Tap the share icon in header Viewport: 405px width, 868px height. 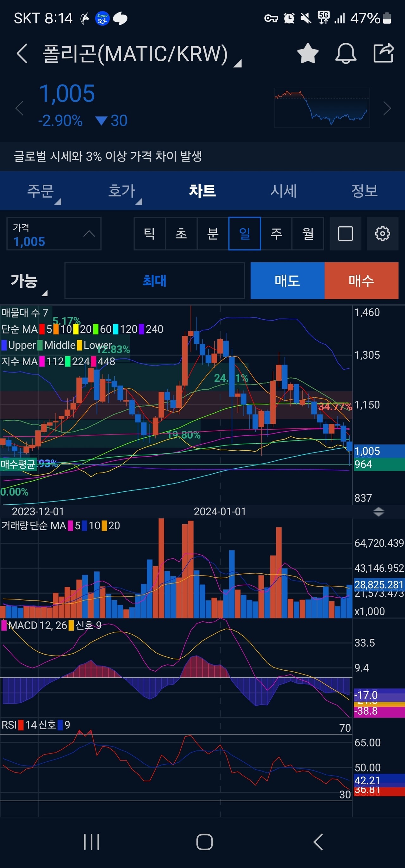tap(384, 53)
